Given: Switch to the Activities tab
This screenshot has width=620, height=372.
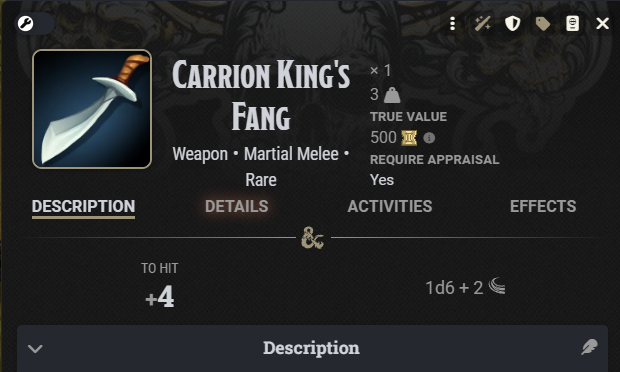Looking at the screenshot, I should 389,206.
